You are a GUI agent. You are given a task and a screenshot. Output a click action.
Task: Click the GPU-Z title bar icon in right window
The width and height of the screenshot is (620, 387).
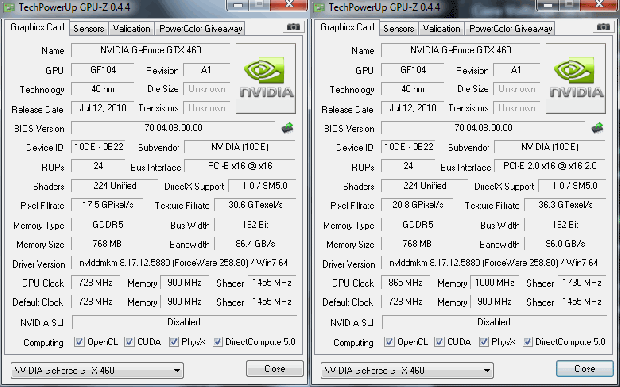coord(319,7)
